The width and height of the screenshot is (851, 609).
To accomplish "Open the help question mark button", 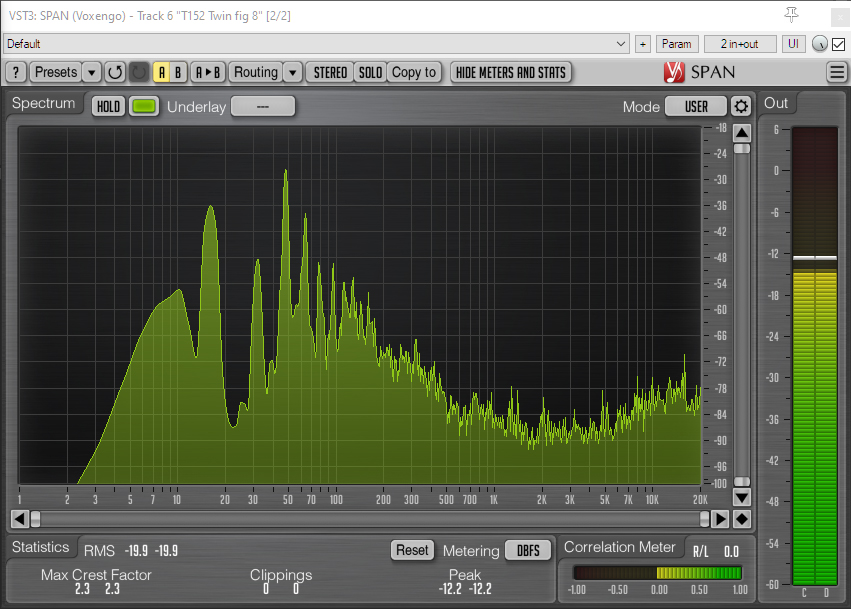I will [x=15, y=72].
